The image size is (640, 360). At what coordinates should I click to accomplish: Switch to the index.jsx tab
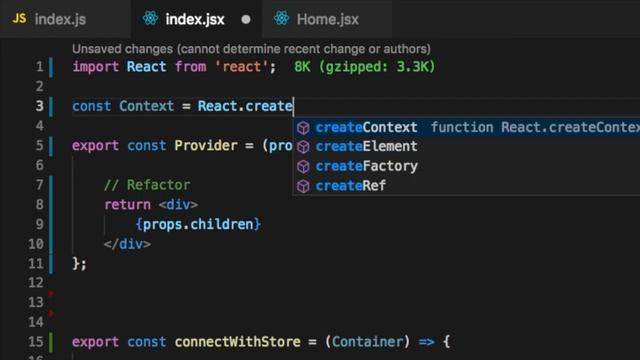[x=196, y=19]
